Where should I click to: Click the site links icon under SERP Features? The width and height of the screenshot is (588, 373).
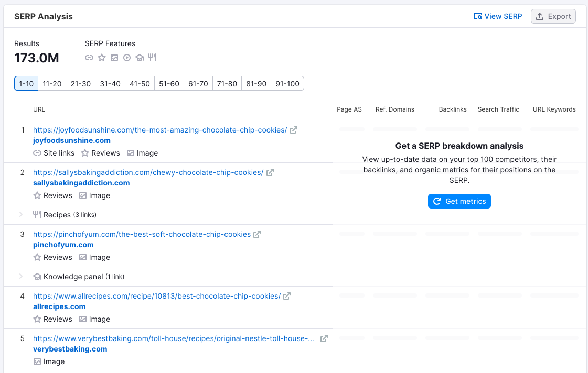(89, 58)
